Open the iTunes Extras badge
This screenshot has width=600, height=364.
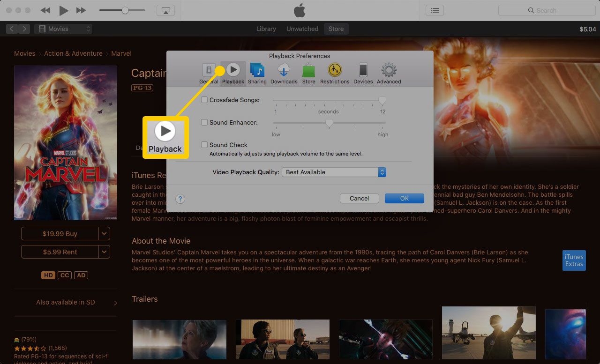pos(574,260)
